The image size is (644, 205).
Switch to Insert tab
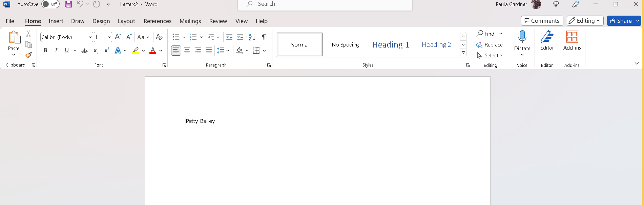(x=56, y=21)
